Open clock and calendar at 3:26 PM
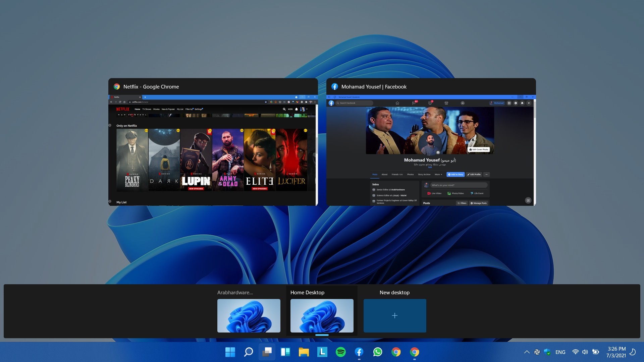This screenshot has height=362, width=644. tap(616, 352)
